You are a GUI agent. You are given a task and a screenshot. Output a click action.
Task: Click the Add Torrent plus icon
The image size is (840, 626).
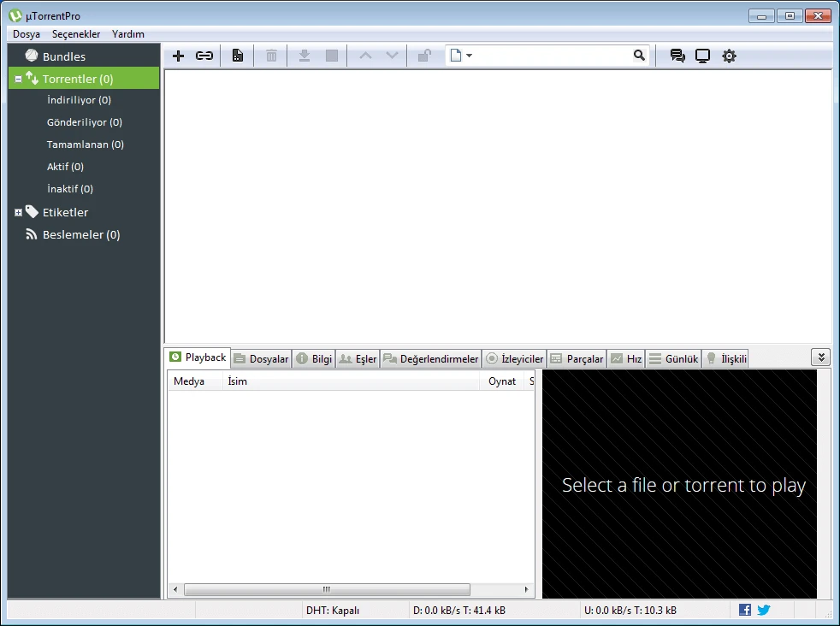pos(178,56)
